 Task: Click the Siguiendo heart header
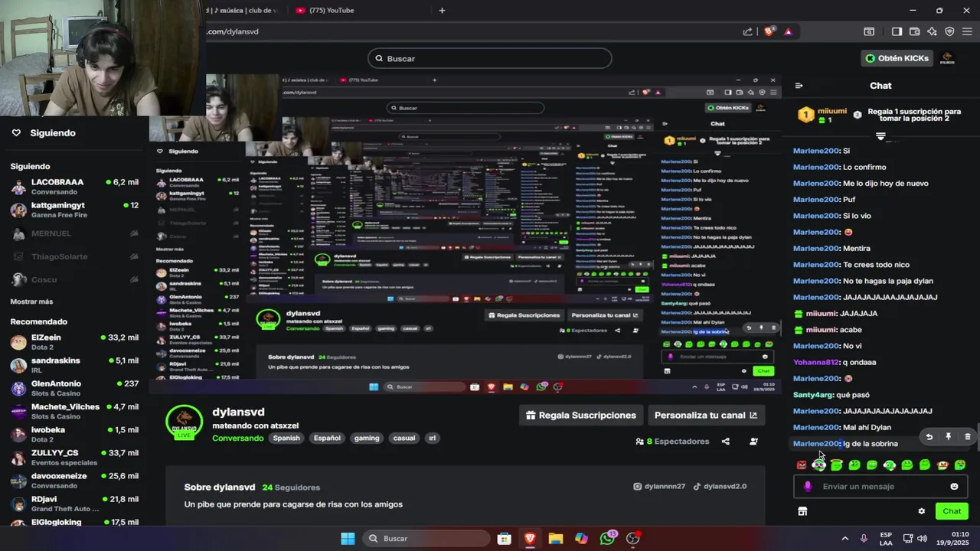[44, 132]
